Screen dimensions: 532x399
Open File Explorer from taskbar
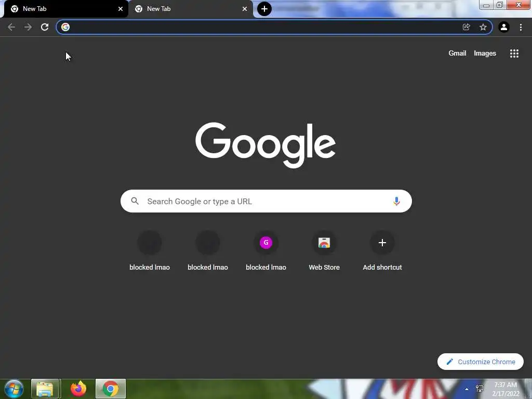(x=45, y=389)
